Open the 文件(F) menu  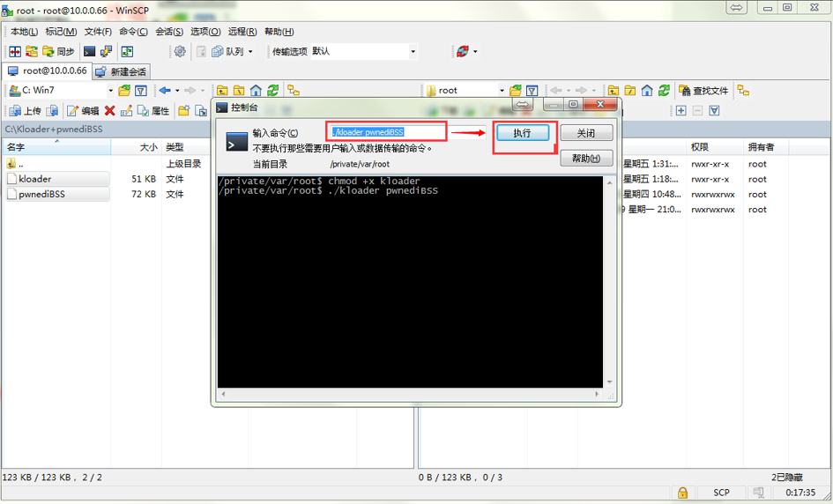98,32
